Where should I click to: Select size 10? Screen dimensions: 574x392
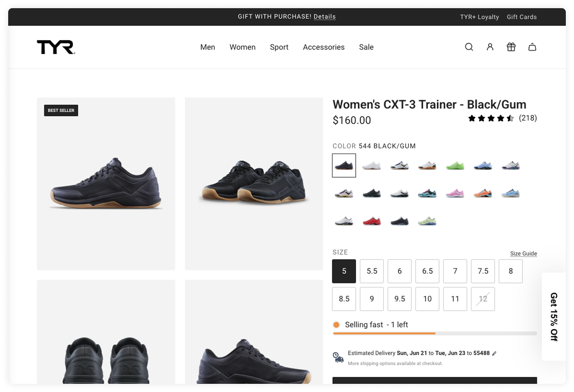point(427,299)
